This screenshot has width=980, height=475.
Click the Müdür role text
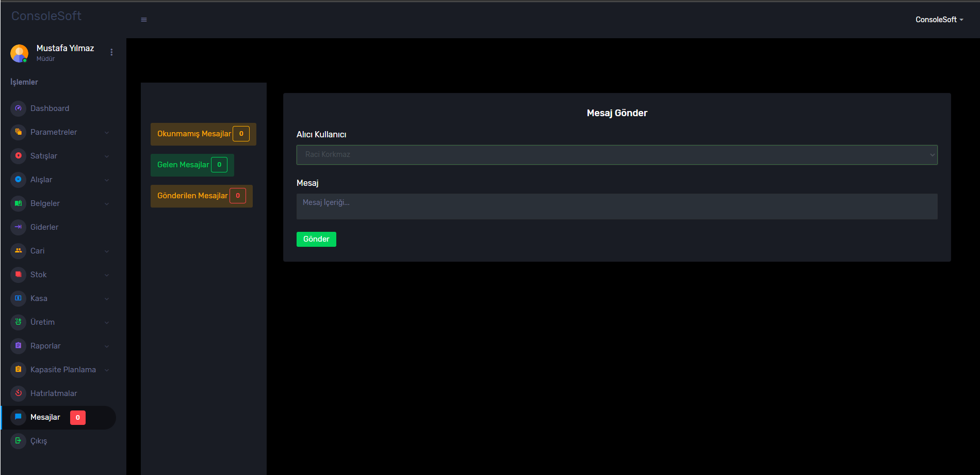[45, 59]
